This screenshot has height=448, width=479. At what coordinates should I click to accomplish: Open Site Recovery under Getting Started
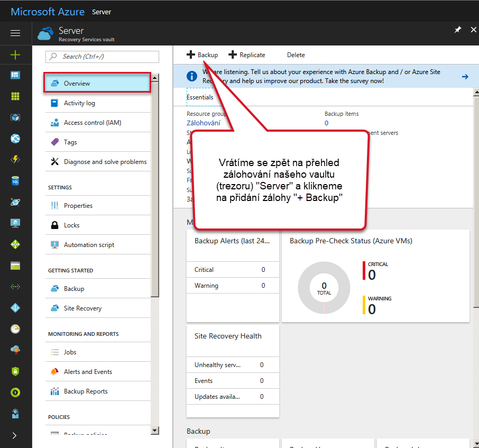[98, 308]
